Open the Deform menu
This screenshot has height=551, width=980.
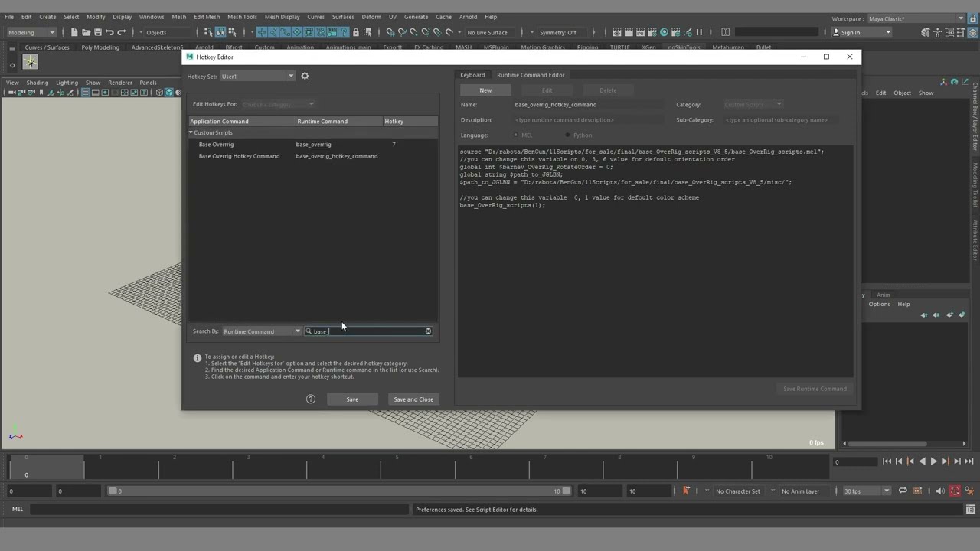[371, 17]
